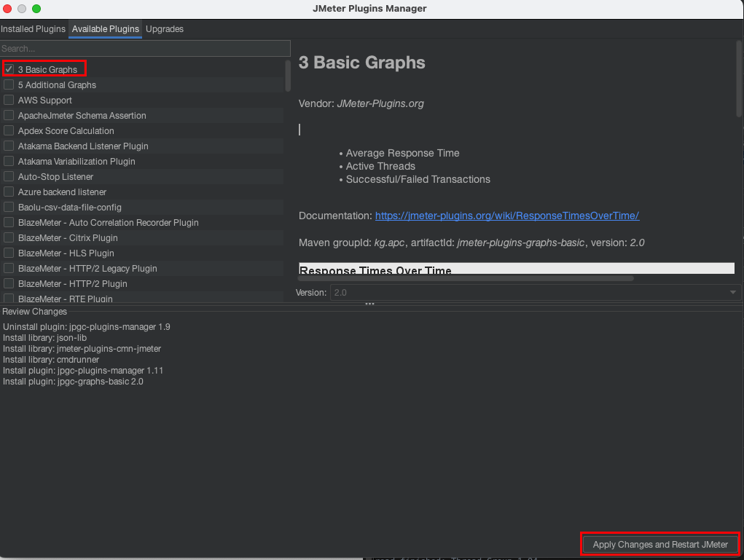Switch to Installed Plugins tab
The height and width of the screenshot is (560, 744).
tap(34, 29)
